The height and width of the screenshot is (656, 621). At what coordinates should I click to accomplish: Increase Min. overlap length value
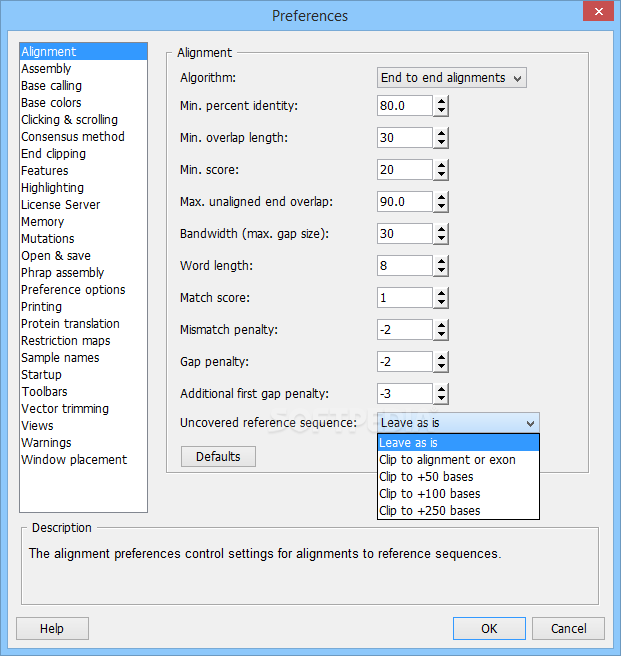coord(441,133)
